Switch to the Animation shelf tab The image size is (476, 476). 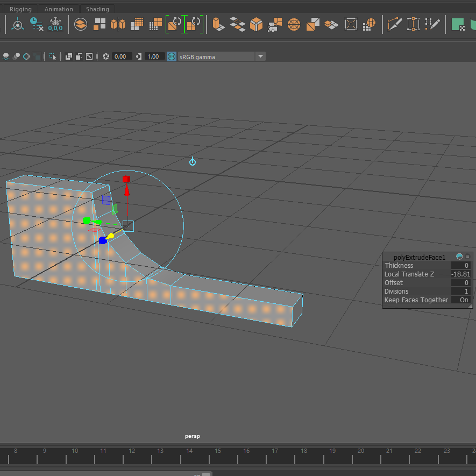click(59, 9)
